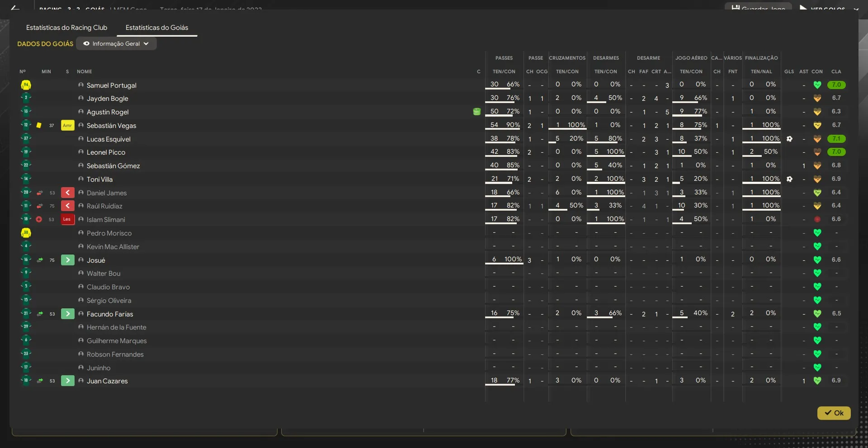Image resolution: width=868 pixels, height=448 pixels.
Task: Click the red condition icon on Islam Slimani's row
Action: (x=817, y=219)
